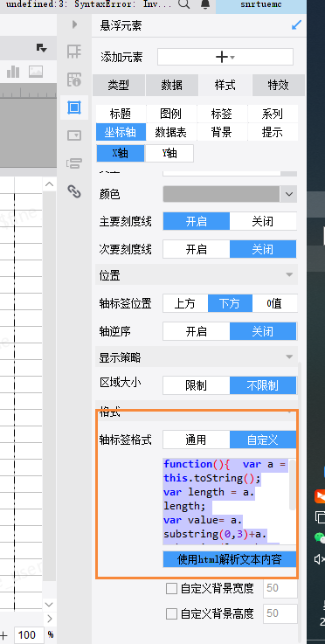
Task: Set 轴标签位置 to 下方
Action: 230,303
